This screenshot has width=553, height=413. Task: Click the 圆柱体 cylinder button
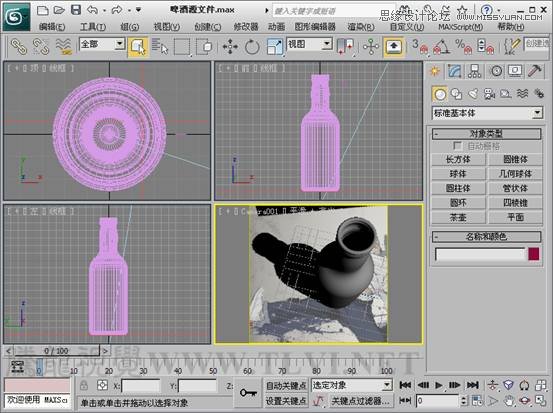458,188
